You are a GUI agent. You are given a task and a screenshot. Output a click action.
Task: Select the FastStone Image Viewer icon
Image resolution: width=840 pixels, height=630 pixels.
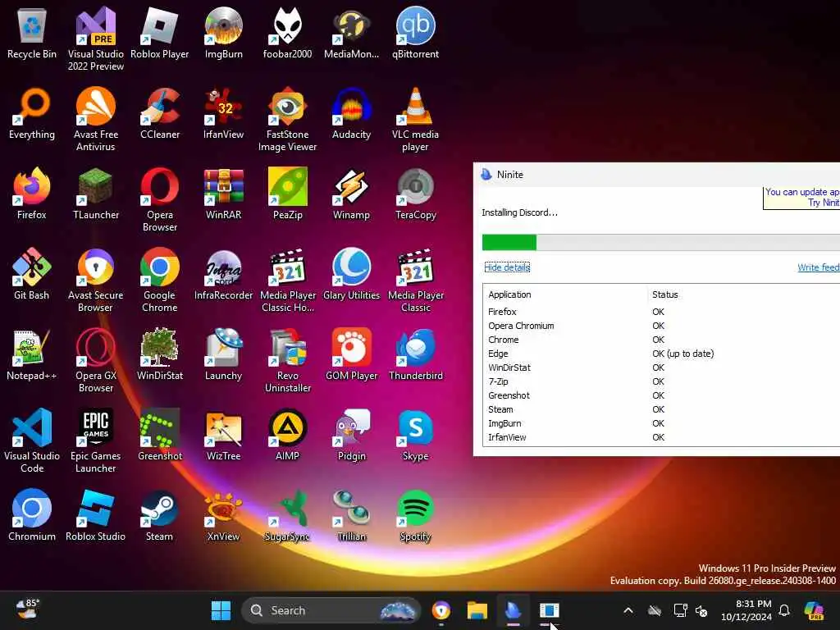coord(287,119)
